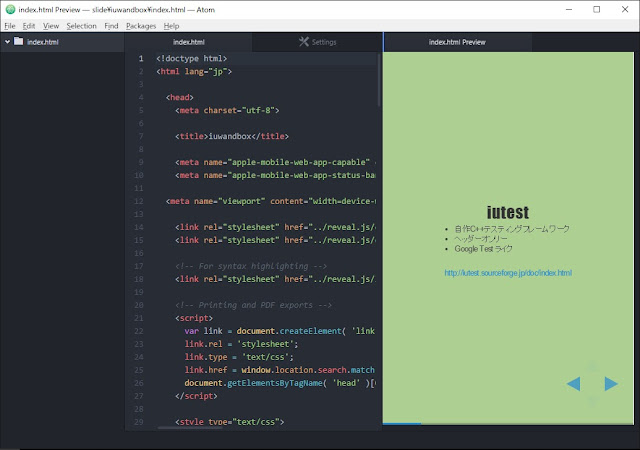Click the slide progress bar at preview bottom
The image size is (640, 450).
(x=508, y=423)
